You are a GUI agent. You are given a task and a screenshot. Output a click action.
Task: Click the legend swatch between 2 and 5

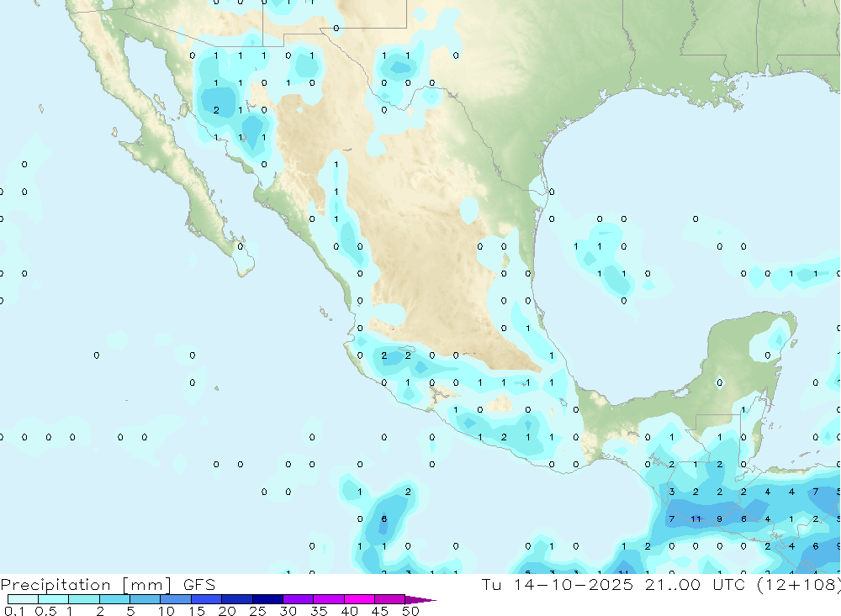click(114, 599)
